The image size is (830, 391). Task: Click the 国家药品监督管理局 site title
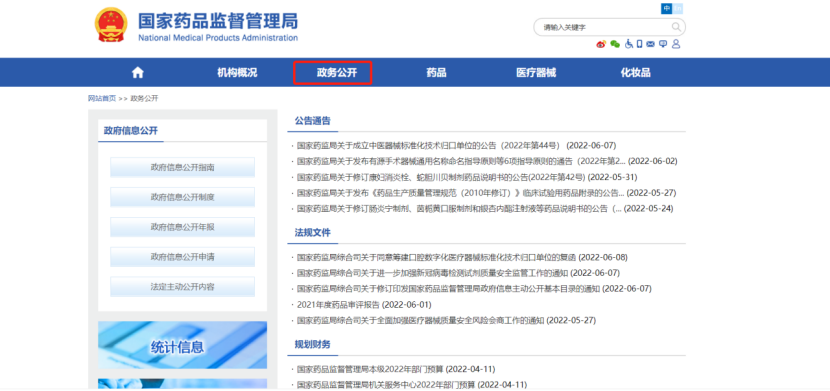[x=218, y=21]
